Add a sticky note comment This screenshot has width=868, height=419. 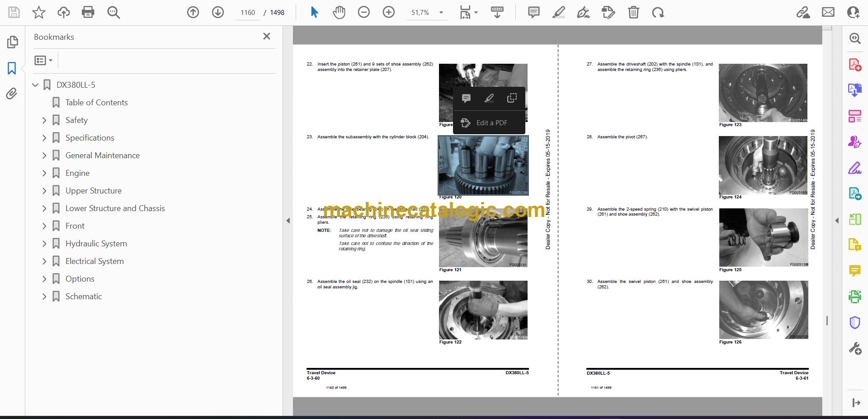click(x=533, y=12)
